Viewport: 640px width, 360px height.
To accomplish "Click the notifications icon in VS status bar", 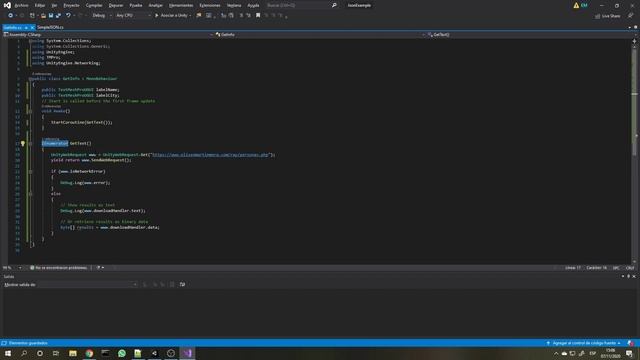I will [631, 343].
